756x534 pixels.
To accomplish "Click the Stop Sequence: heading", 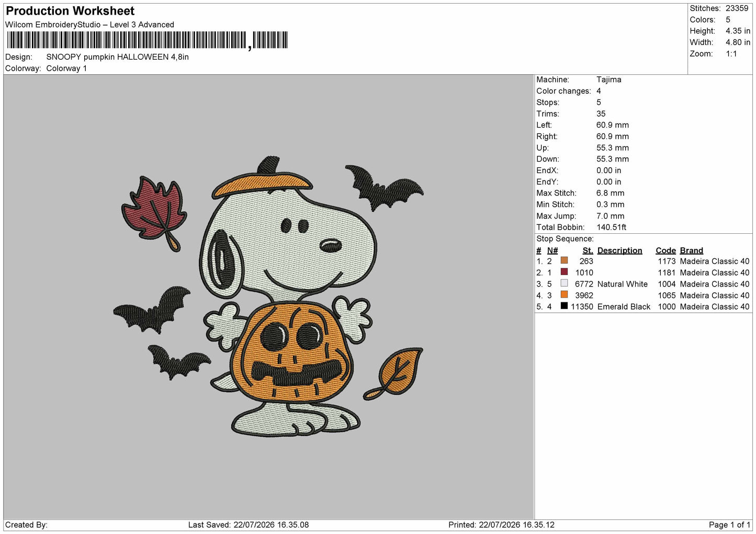I will click(565, 239).
